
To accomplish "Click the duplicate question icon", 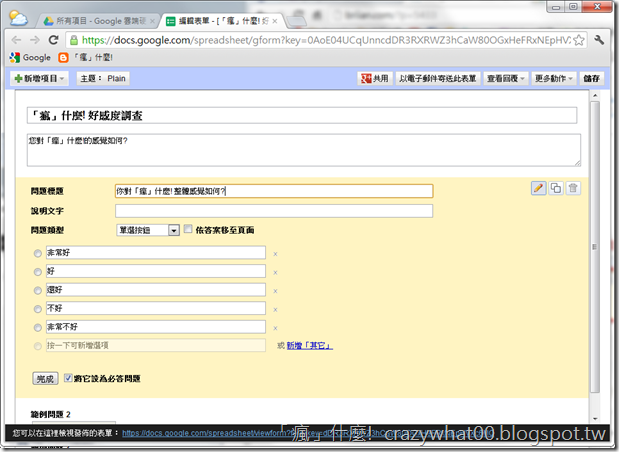I will 556,188.
